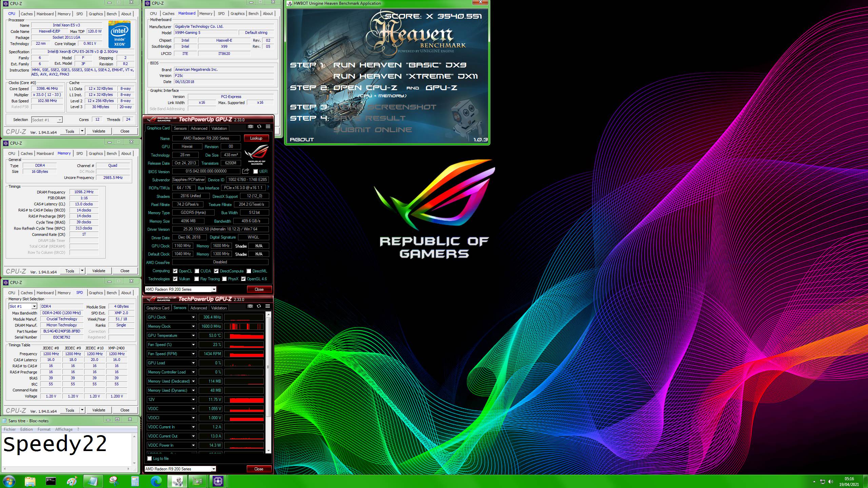The image size is (868, 488).
Task: Click red Close button in GPU-Z Sensors window
Action: [x=259, y=469]
